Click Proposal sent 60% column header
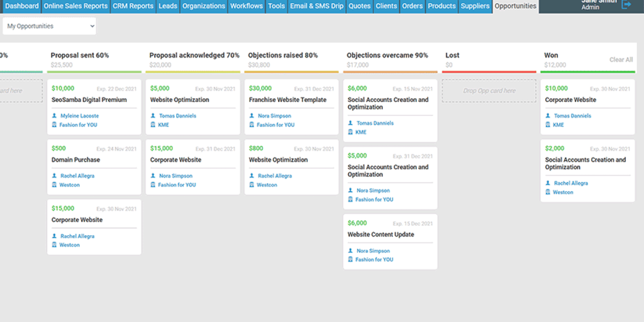Screen dimensions: 644x322 80,55
